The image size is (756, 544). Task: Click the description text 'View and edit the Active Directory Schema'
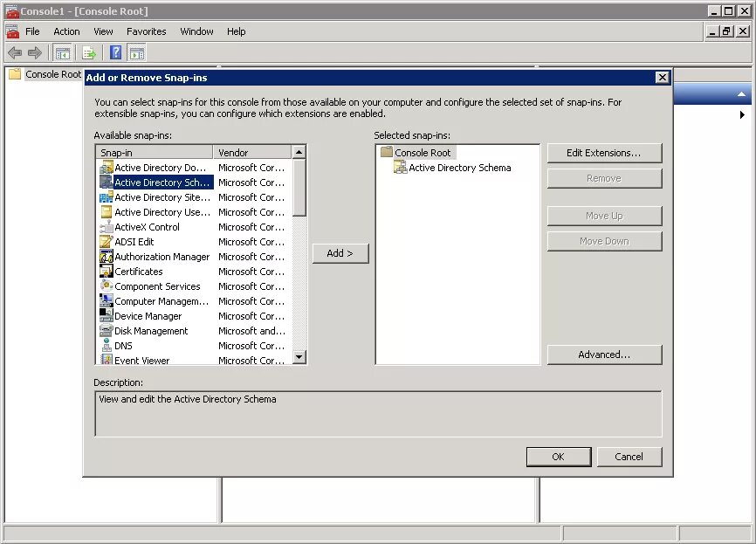click(x=188, y=399)
